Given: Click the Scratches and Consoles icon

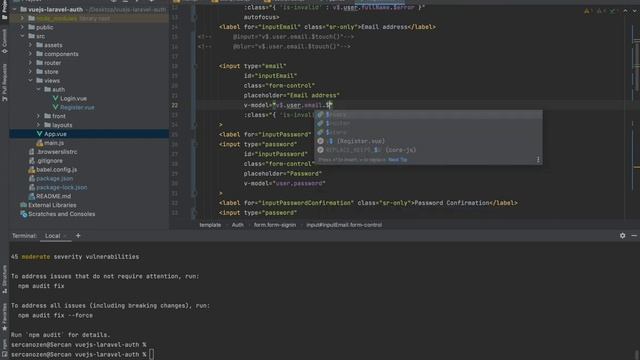Looking at the screenshot, I should pyautogui.click(x=24, y=214).
